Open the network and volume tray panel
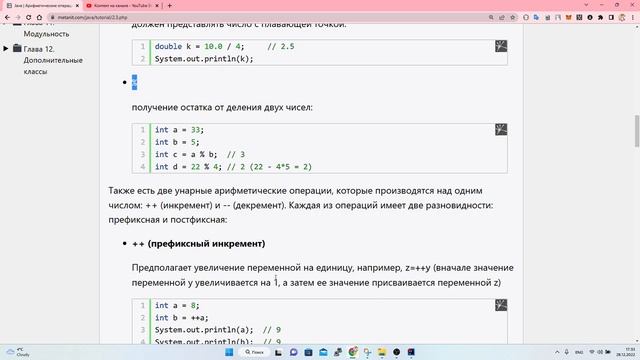This screenshot has height=360, width=640. tap(600, 352)
